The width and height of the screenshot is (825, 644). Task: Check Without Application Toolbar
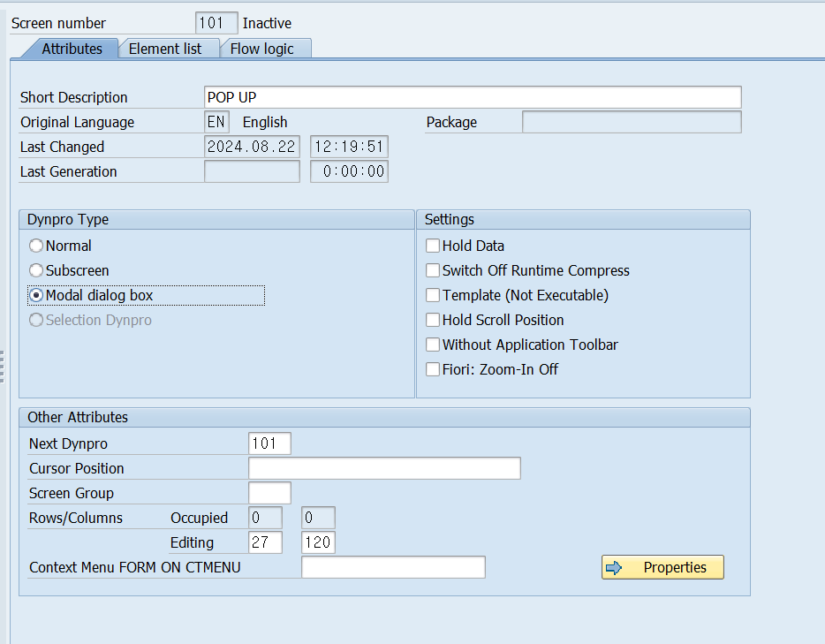click(x=433, y=345)
